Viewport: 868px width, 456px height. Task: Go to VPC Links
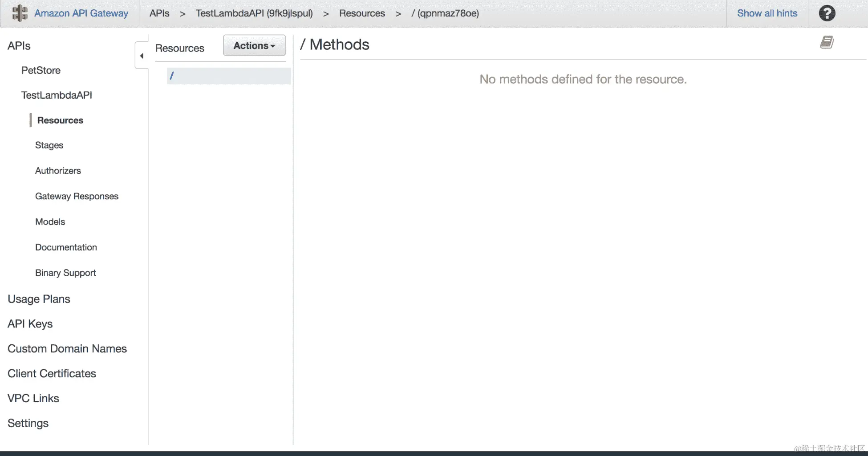33,398
